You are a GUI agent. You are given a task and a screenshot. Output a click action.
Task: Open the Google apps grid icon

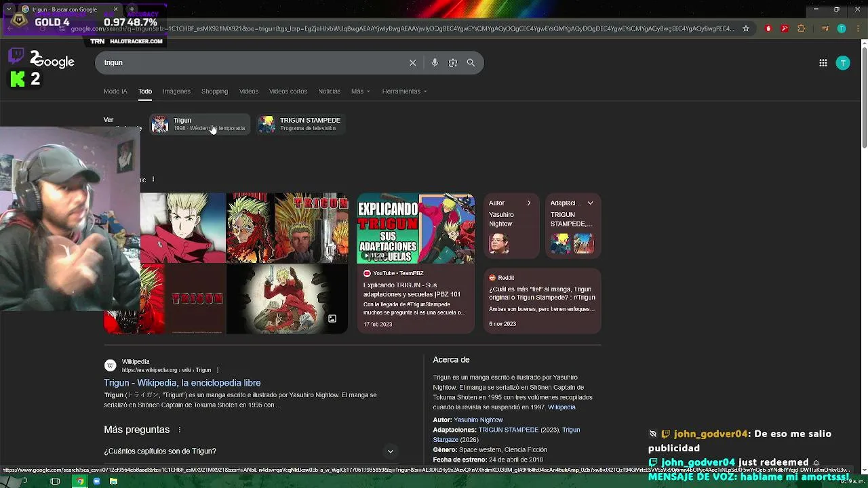click(823, 62)
